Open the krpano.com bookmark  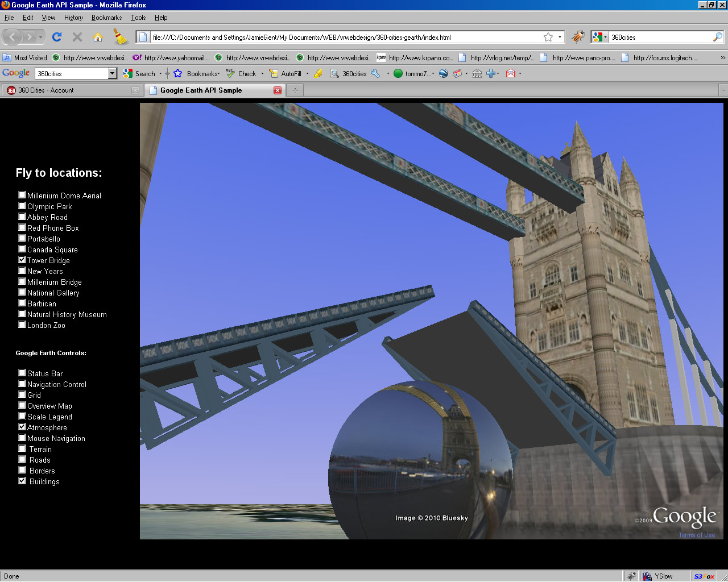pyautogui.click(x=415, y=57)
